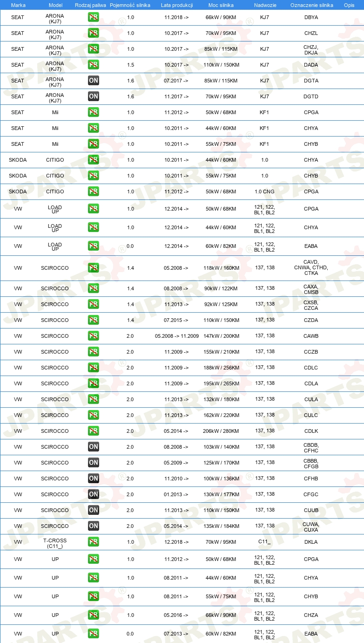The width and height of the screenshot is (364, 643).
Task: Click the petrol icon in the Scirocco CAXA, CMSB row
Action: pos(94,288)
